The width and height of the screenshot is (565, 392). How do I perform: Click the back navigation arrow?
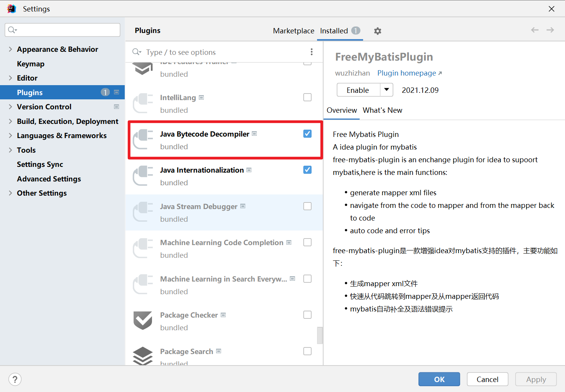(x=535, y=30)
